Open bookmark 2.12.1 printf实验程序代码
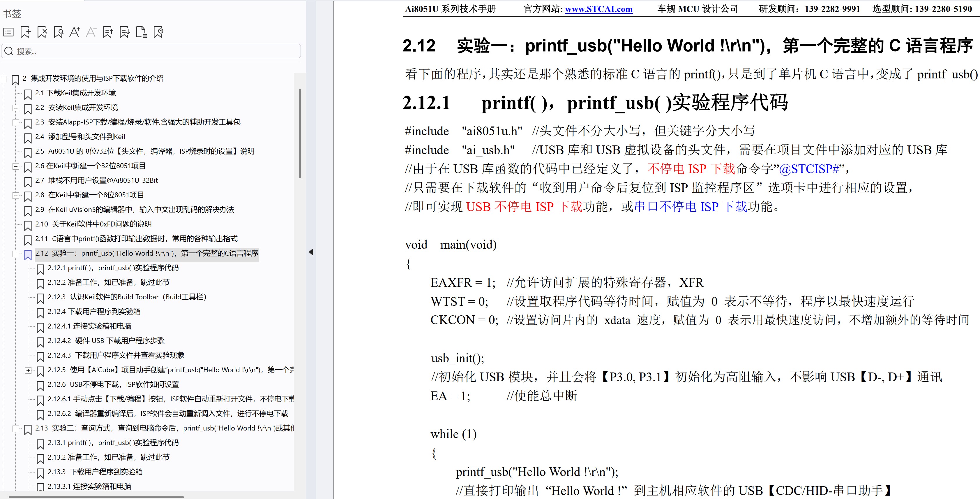980x499 pixels. pyautogui.click(x=113, y=268)
